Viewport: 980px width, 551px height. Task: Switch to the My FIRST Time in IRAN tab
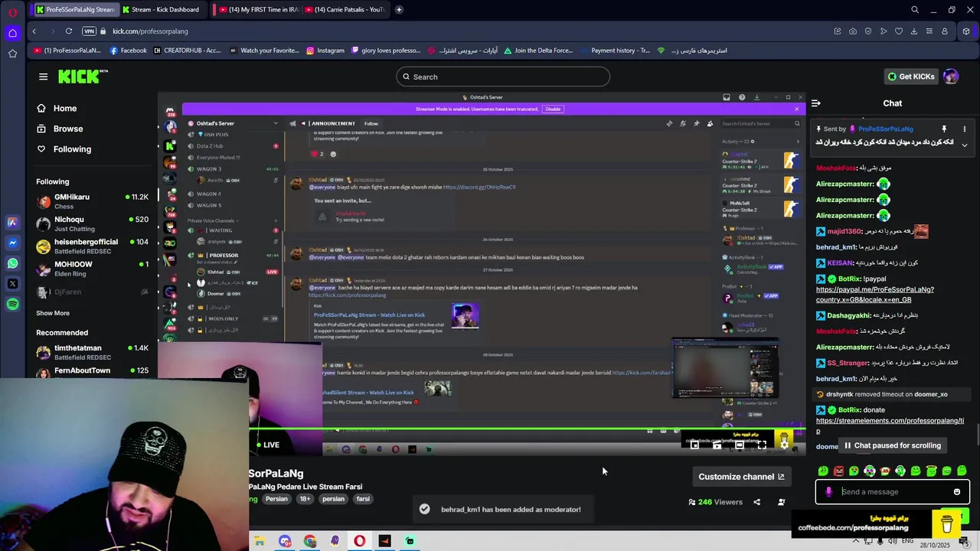point(260,9)
